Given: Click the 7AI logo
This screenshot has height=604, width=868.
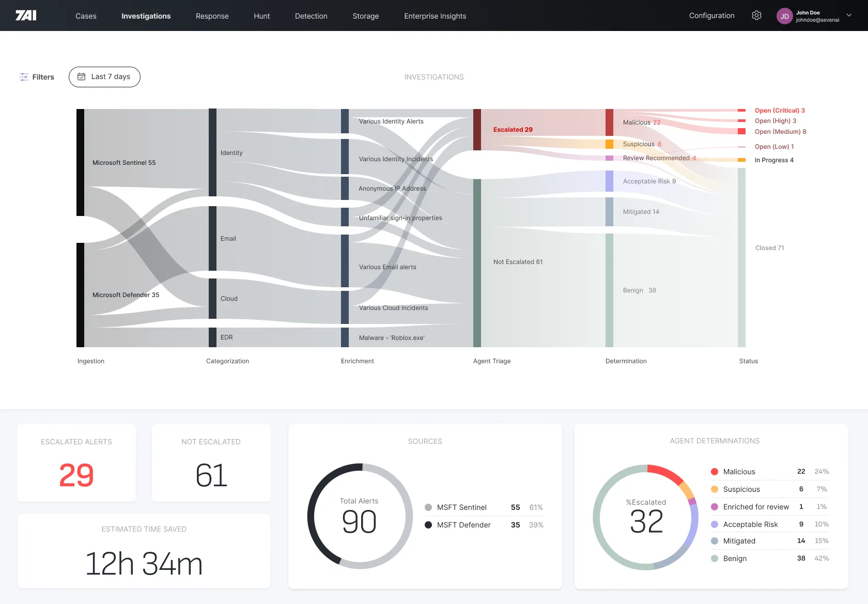Looking at the screenshot, I should (26, 15).
